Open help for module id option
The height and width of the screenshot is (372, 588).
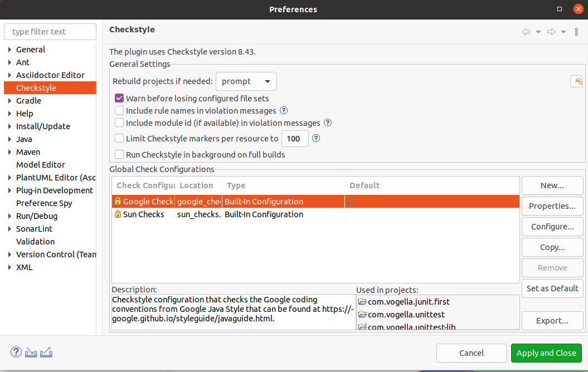[x=328, y=123]
